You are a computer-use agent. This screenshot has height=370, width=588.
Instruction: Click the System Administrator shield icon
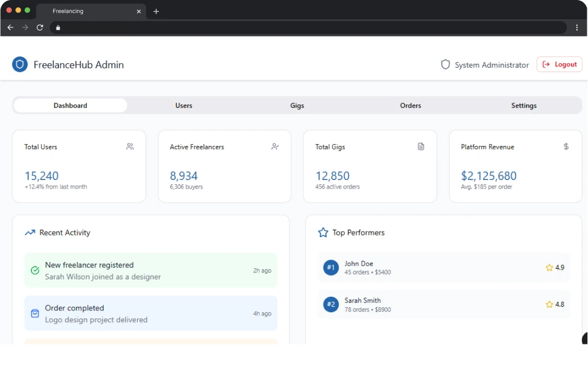pyautogui.click(x=445, y=65)
